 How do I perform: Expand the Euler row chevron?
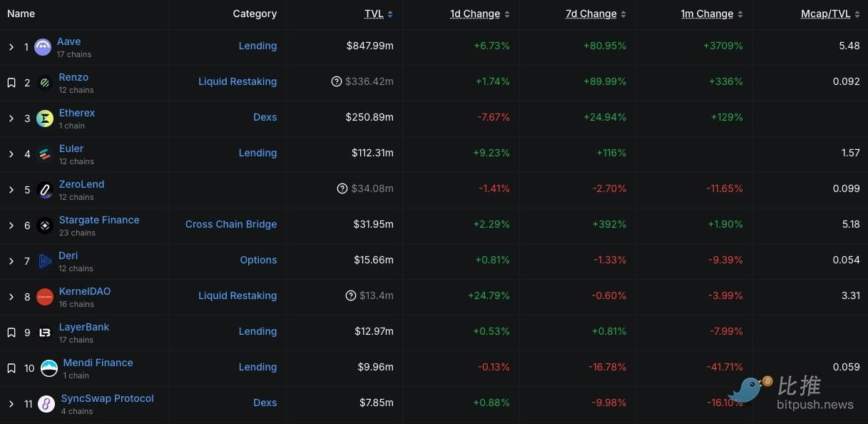11,154
